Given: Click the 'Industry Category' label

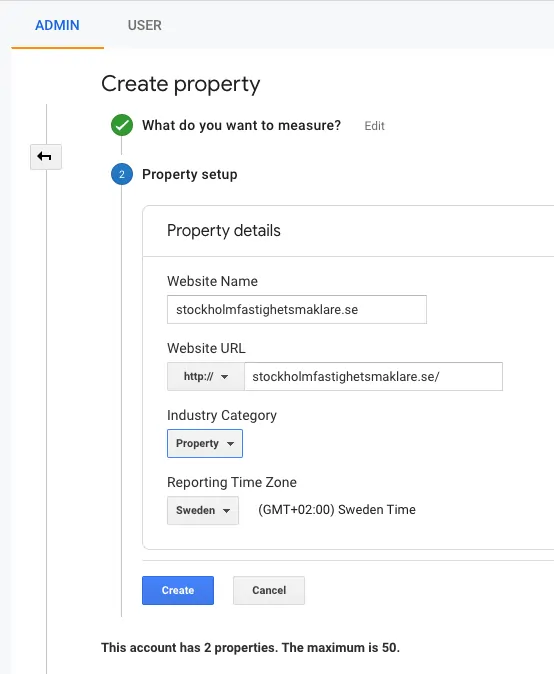Looking at the screenshot, I should pyautogui.click(x=222, y=415).
